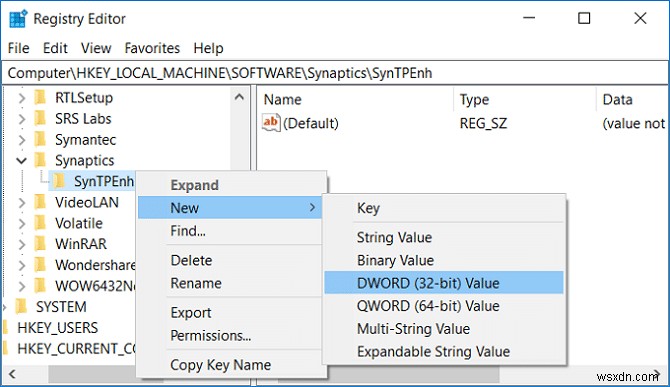Screen dimensions: 670x387
Task: Open the Favorites menu
Action: pos(152,48)
